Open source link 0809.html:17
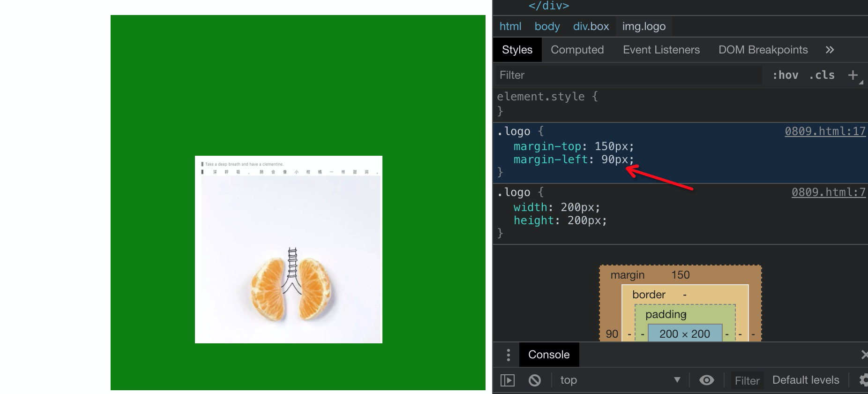The image size is (868, 394). [825, 131]
